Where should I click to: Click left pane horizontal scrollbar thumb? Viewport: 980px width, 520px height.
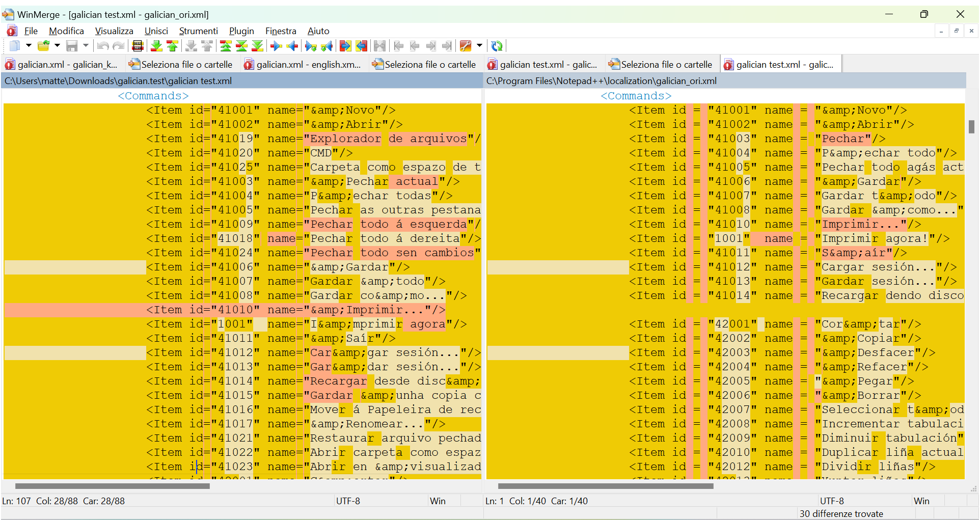[113, 486]
